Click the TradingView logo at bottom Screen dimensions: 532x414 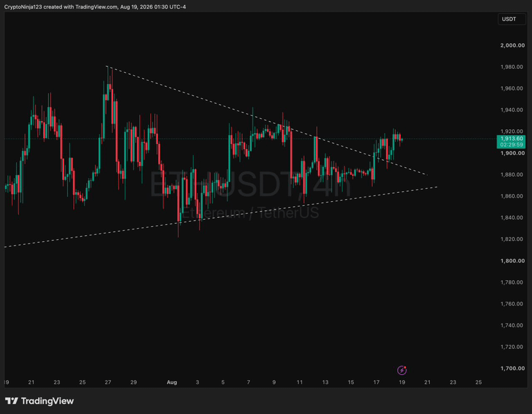[39, 401]
